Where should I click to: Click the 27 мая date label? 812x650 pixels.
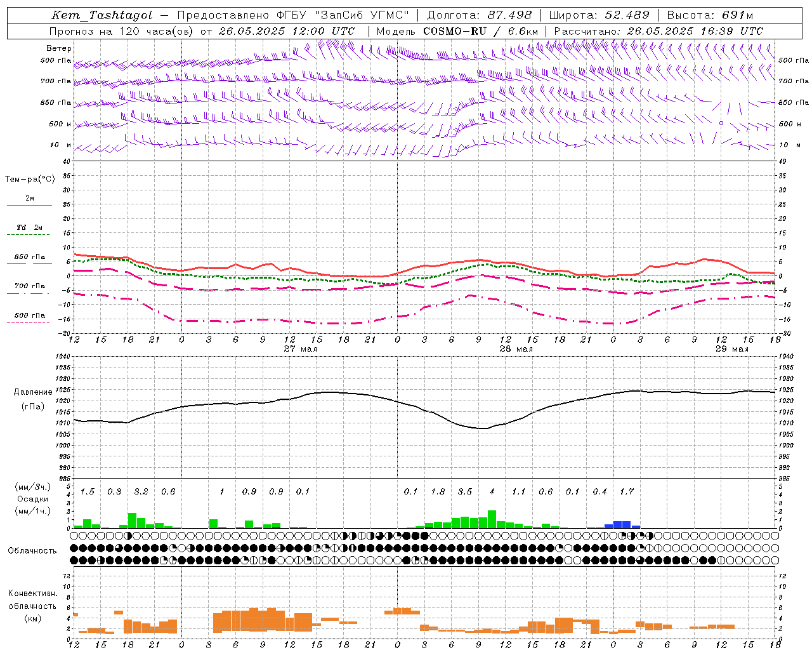tap(300, 349)
